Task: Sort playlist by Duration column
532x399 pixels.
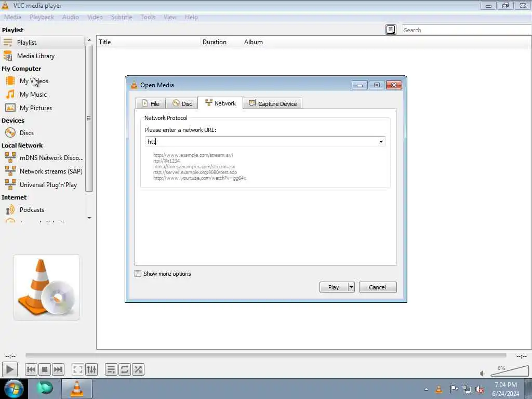Action: (x=220, y=42)
